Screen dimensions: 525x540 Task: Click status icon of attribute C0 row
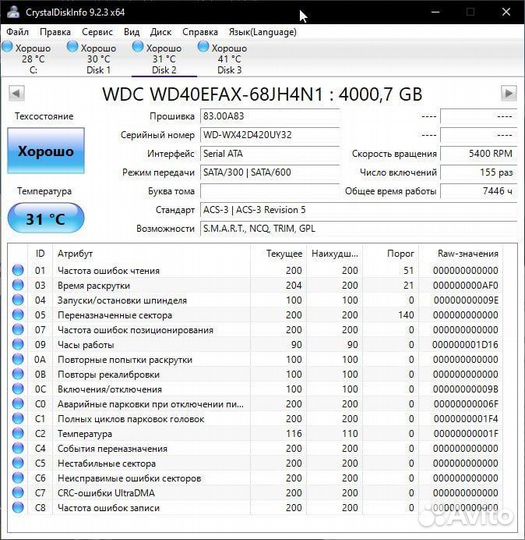coord(18,404)
